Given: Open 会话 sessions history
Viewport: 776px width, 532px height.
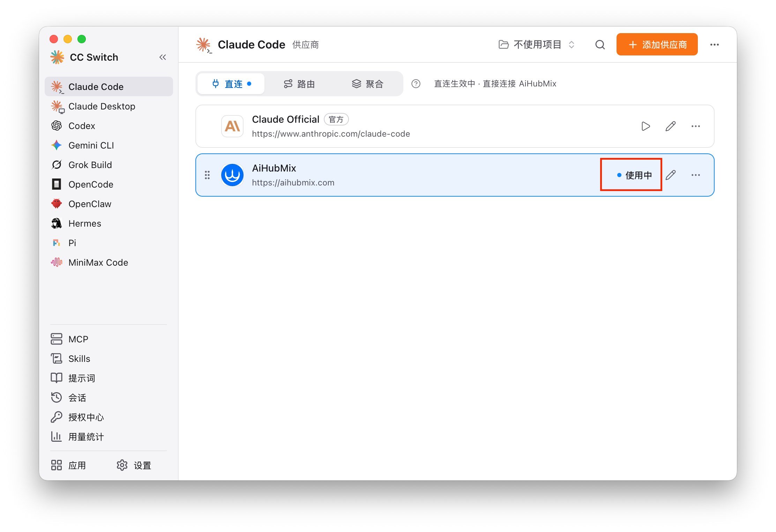Looking at the screenshot, I should [109, 397].
